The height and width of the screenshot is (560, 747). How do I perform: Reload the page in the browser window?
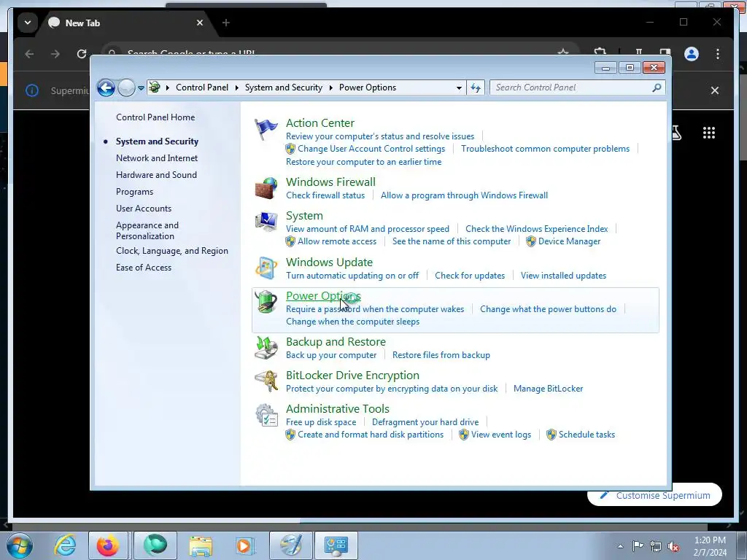[82, 54]
